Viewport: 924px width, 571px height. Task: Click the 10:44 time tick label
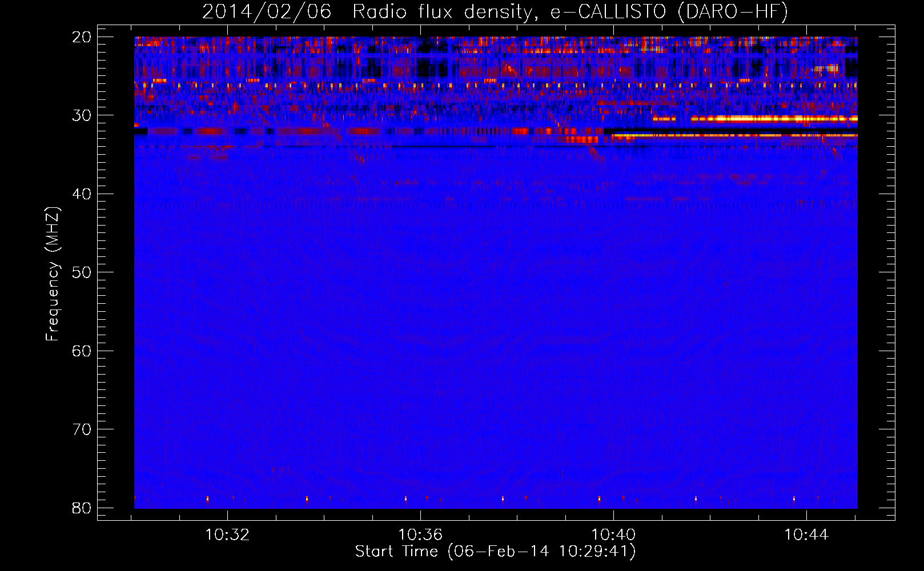click(806, 535)
